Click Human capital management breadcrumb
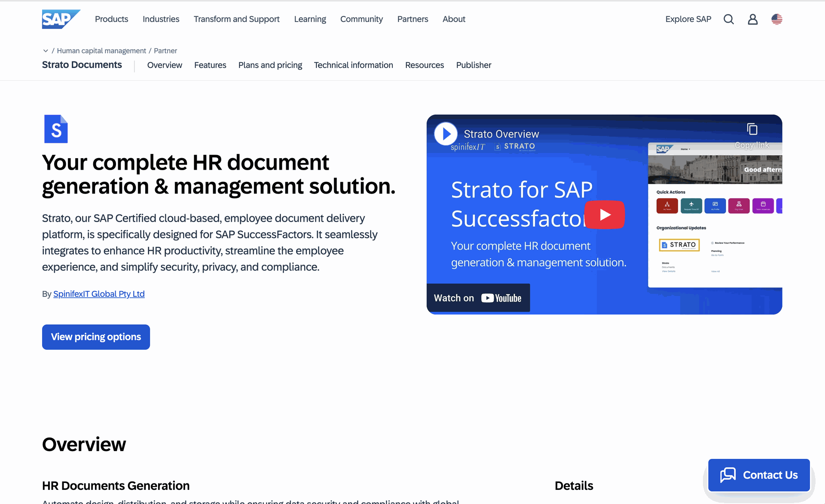 (101, 51)
